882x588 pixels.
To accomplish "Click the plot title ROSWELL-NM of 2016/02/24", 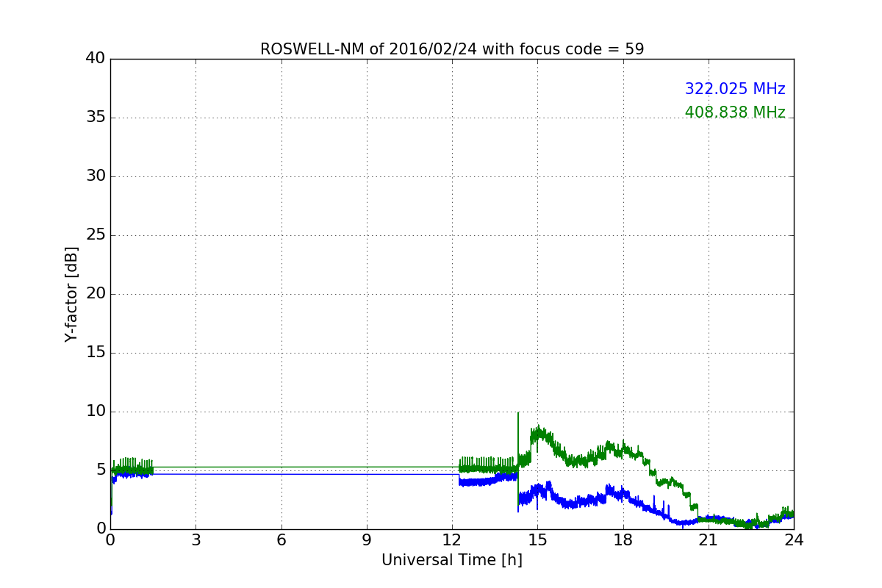I will tap(452, 49).
